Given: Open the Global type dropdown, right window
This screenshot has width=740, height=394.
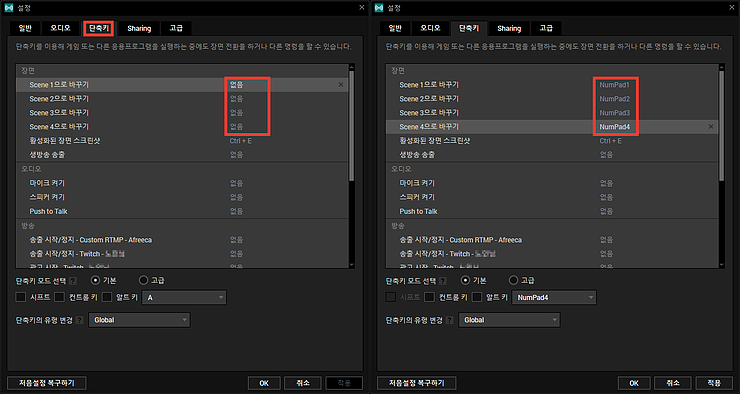Looking at the screenshot, I should tap(509, 320).
